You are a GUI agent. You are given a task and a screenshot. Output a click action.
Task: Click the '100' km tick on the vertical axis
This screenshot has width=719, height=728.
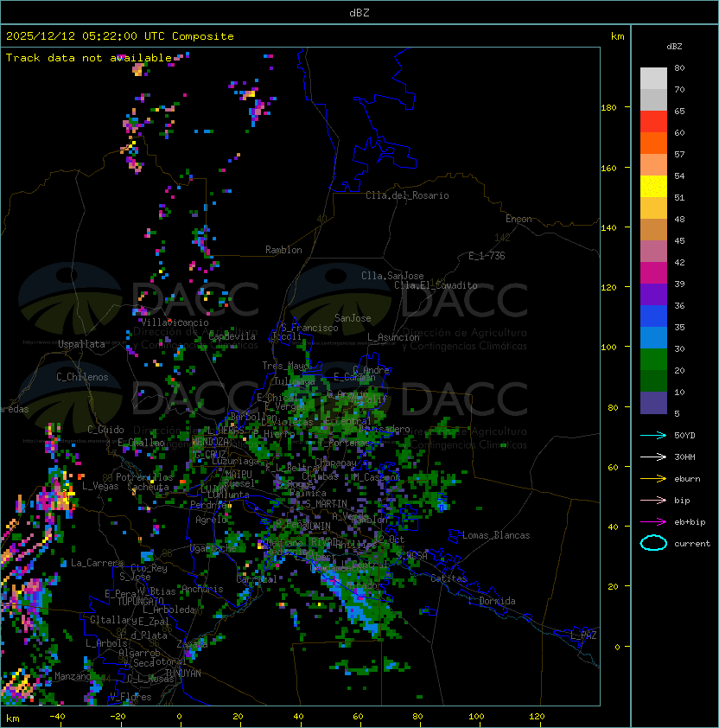tap(608, 347)
